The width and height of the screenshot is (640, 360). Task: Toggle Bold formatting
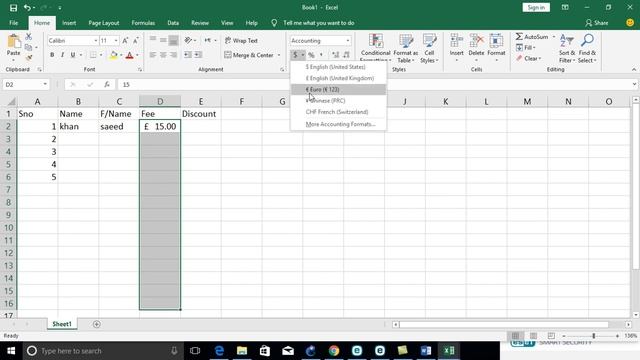tap(52, 55)
